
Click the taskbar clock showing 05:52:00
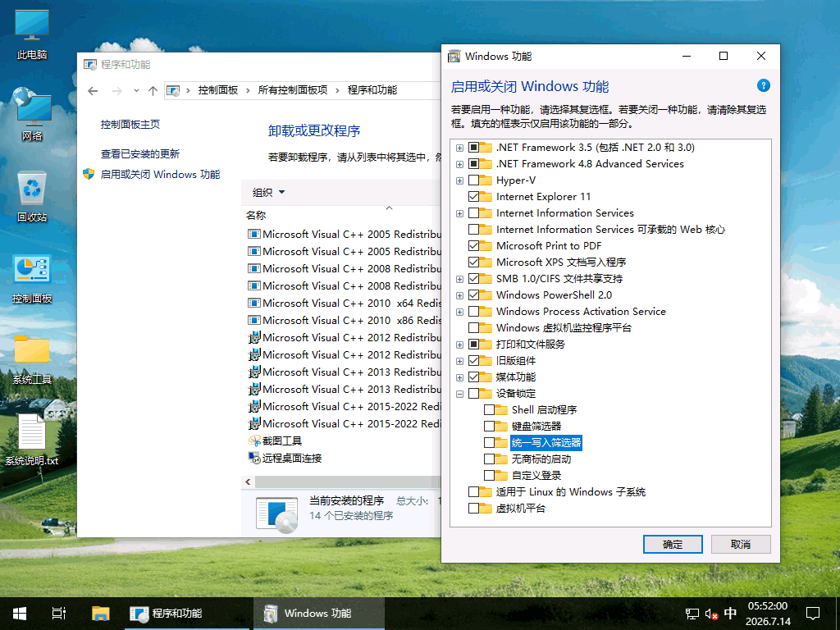pos(768,614)
